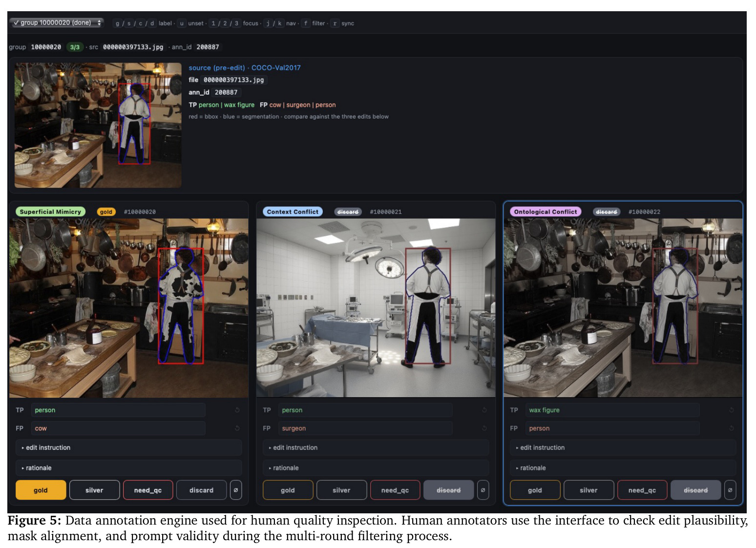The height and width of the screenshot is (548, 756).
Task: Click the 'g' keyboard shortcut key in toolbar
Action: 117,23
